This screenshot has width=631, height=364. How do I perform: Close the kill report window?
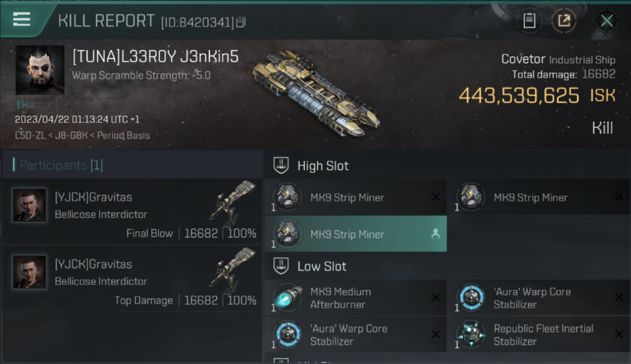tap(606, 21)
